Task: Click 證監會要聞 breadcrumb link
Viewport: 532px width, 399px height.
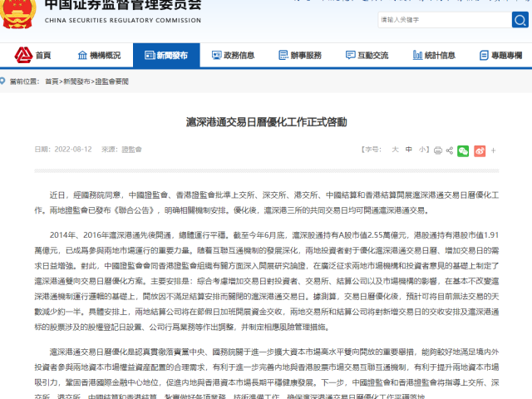Action: click(111, 81)
